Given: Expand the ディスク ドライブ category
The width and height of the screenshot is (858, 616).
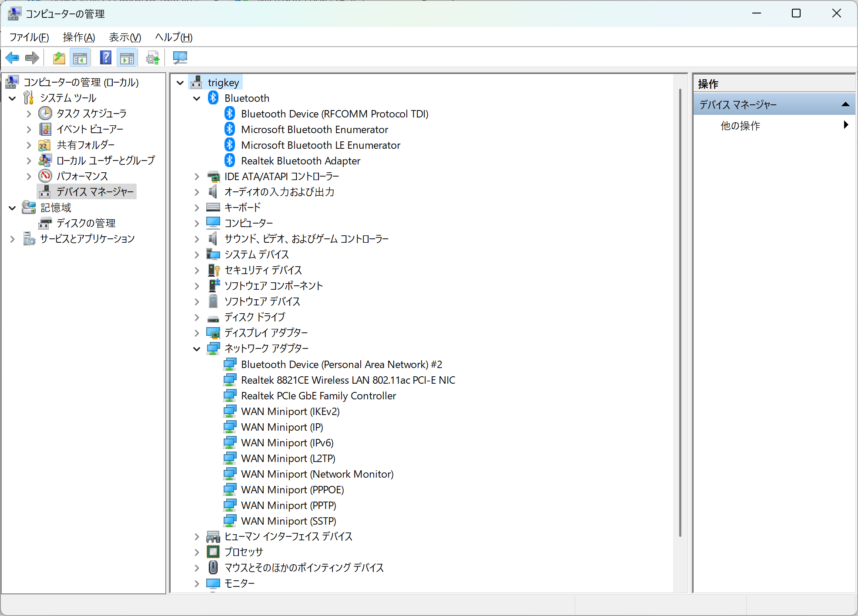Looking at the screenshot, I should [197, 318].
